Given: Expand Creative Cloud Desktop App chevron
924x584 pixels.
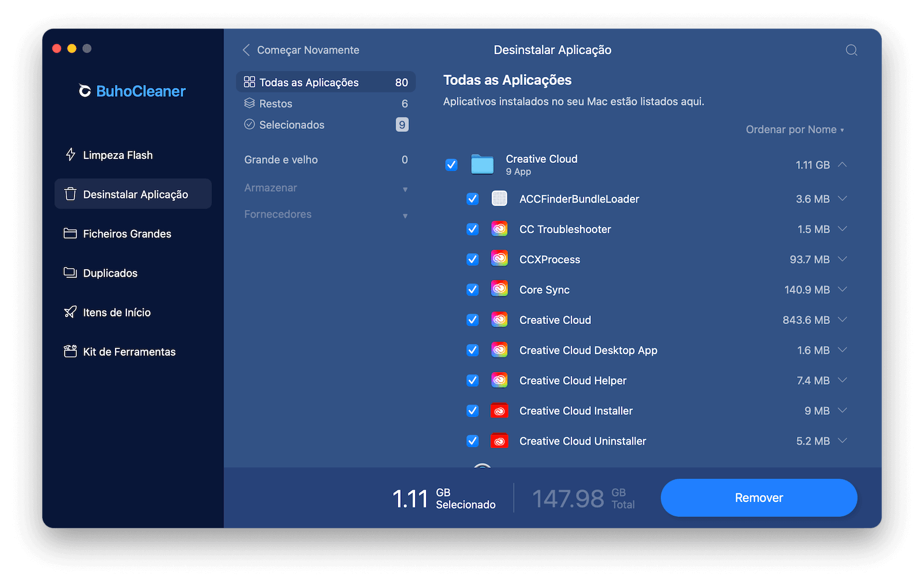Looking at the screenshot, I should click(843, 350).
